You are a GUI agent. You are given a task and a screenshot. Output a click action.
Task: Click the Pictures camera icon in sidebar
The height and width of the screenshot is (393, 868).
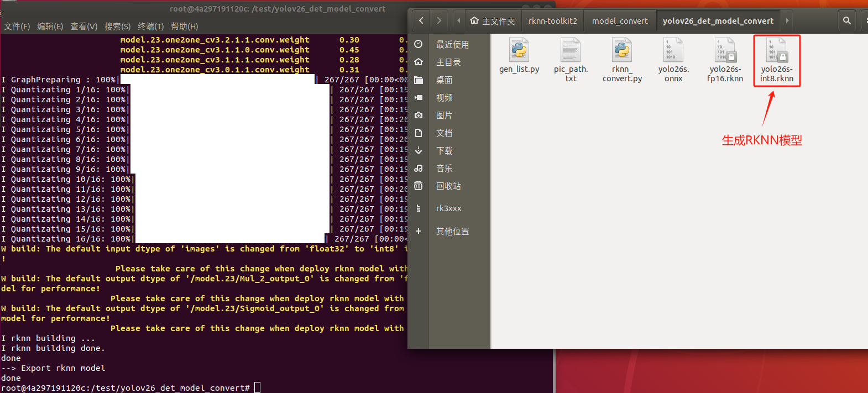tap(419, 115)
